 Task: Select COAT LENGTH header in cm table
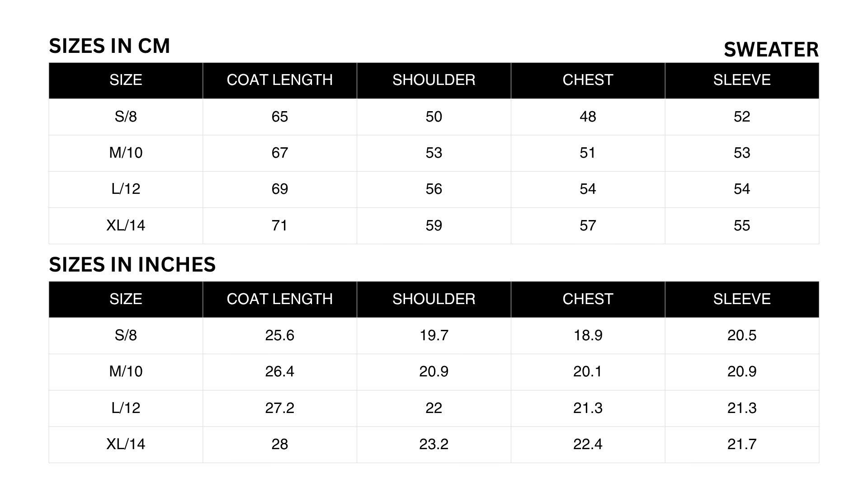tap(279, 80)
